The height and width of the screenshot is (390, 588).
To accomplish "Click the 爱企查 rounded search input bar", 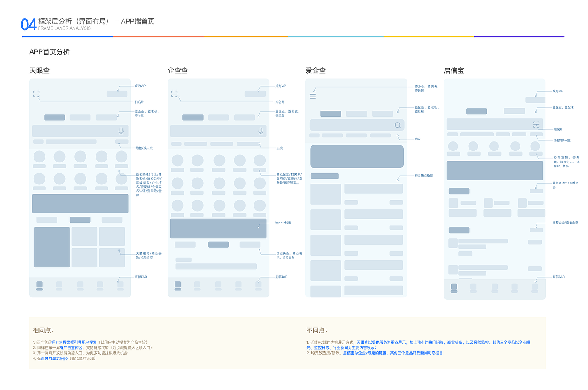I will point(357,125).
